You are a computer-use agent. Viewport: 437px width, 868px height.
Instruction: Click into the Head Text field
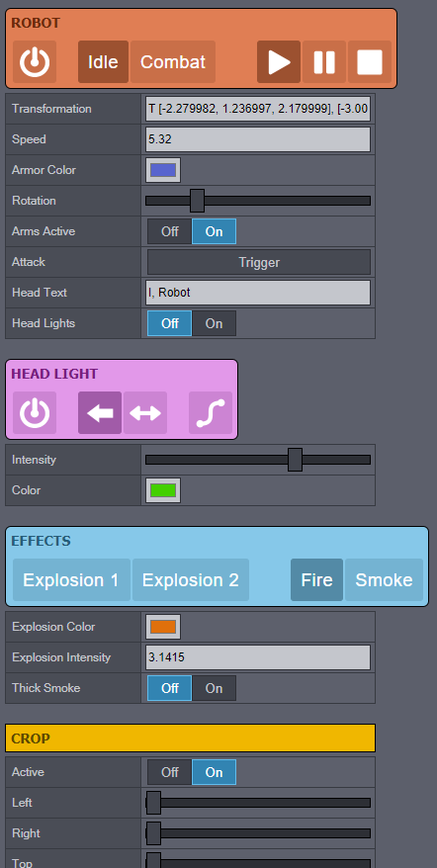[258, 293]
